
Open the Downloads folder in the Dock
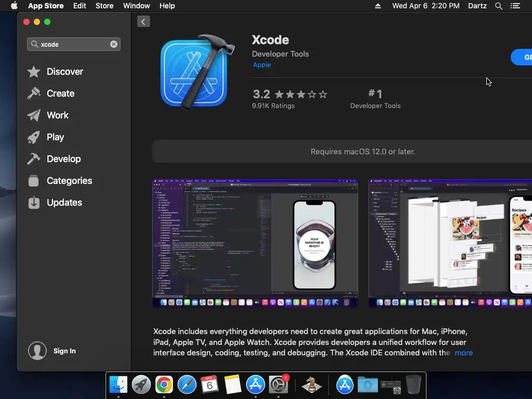(x=368, y=384)
